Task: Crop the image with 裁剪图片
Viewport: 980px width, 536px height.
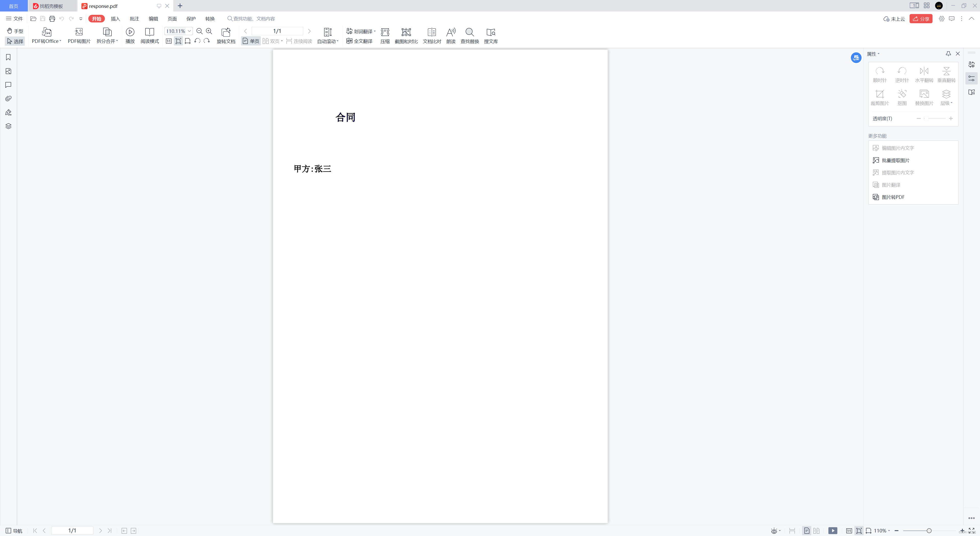Action: tap(880, 97)
